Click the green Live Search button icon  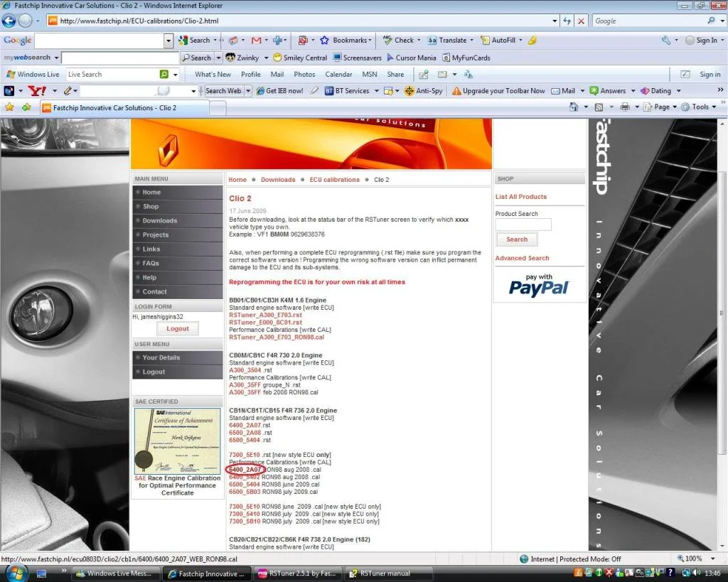[164, 74]
